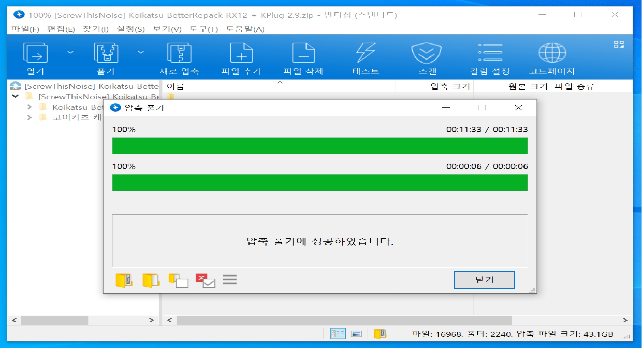The width and height of the screenshot is (644, 350).
Task: Open the 도구(T) menu
Action: click(x=204, y=29)
